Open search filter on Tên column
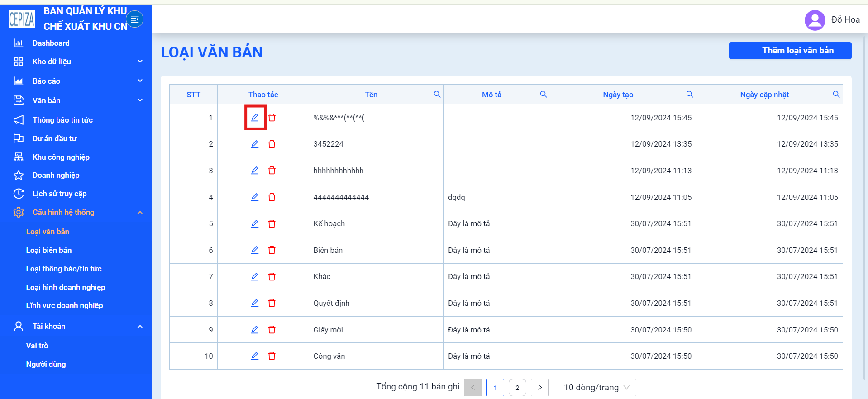 pos(437,94)
